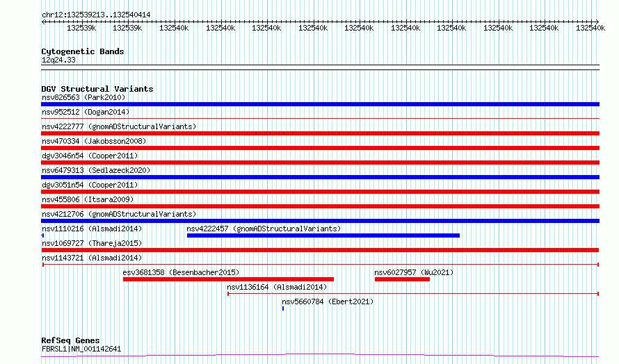Click dgv3051n54 (Cooper2011) label

[x=90, y=185]
